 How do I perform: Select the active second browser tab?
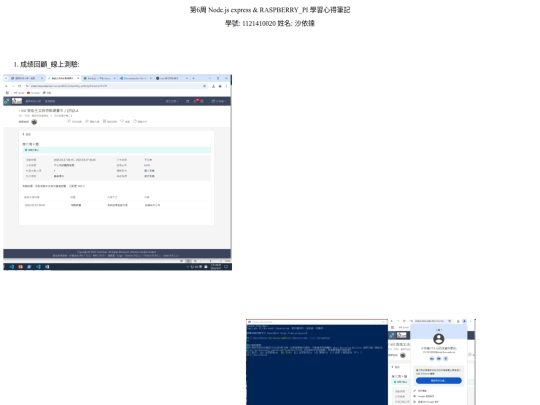click(x=63, y=79)
